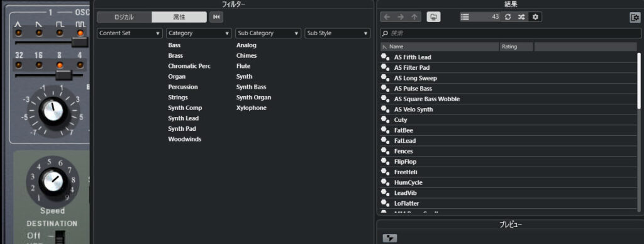644x244 pixels.
Task: Click the results list view icon
Action: tap(465, 17)
